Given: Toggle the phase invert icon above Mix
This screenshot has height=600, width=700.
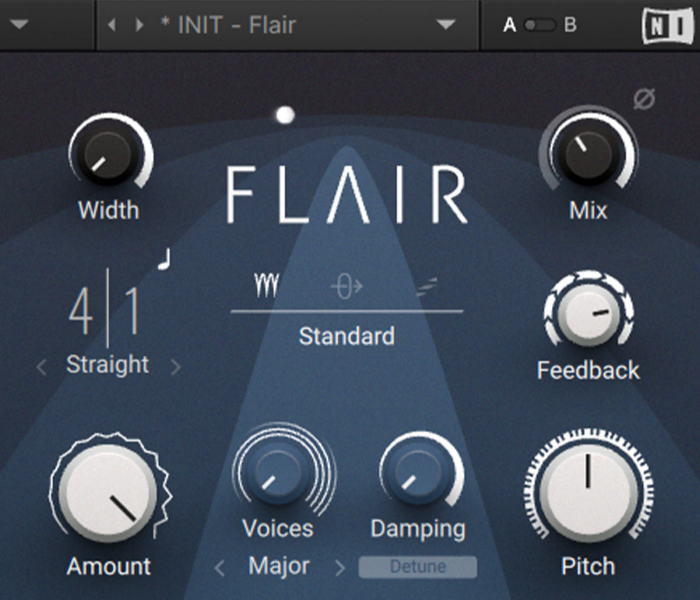Looking at the screenshot, I should [x=645, y=99].
